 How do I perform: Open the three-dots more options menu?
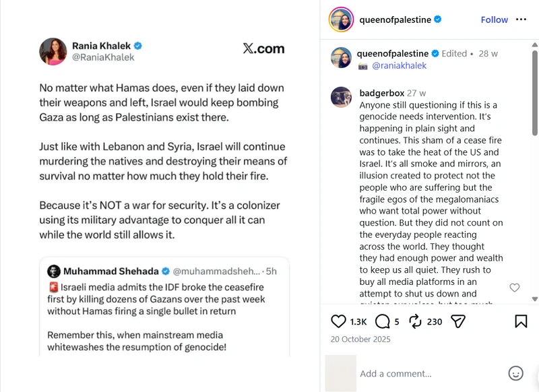[x=521, y=20]
